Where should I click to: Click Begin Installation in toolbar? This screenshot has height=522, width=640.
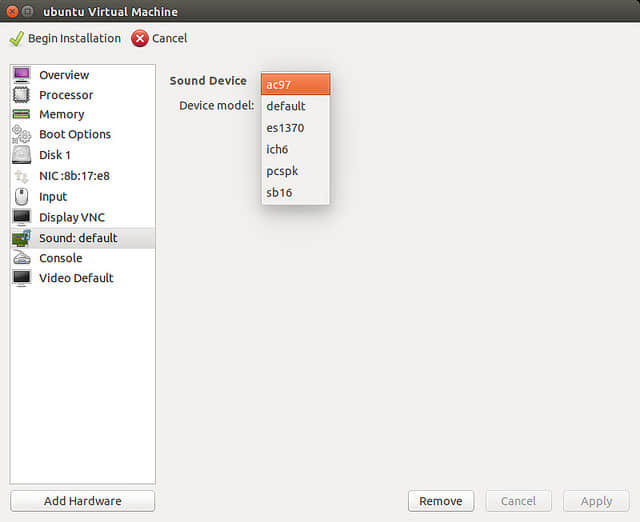click(65, 38)
